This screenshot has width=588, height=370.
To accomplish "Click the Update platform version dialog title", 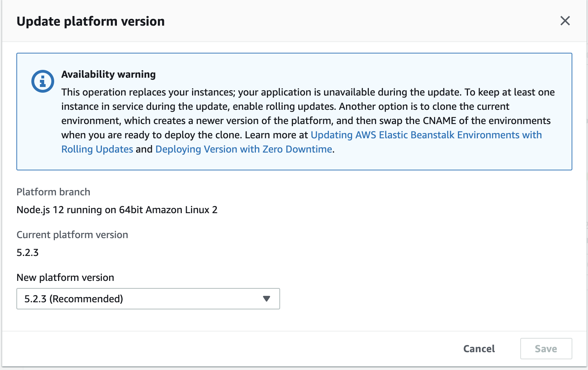I will click(91, 21).
